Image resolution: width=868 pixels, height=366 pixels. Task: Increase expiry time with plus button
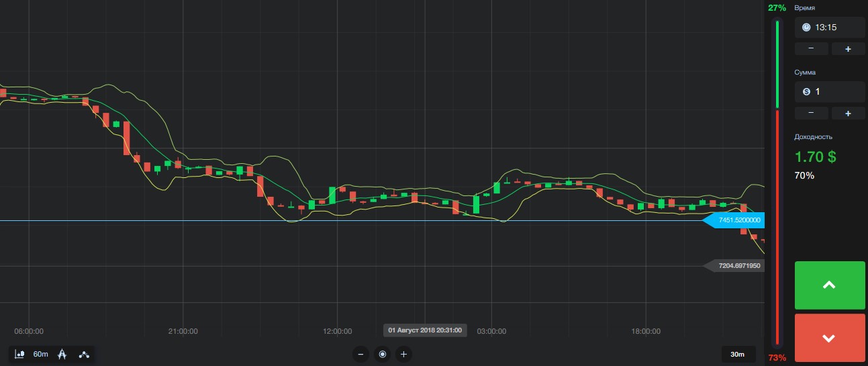(848, 49)
